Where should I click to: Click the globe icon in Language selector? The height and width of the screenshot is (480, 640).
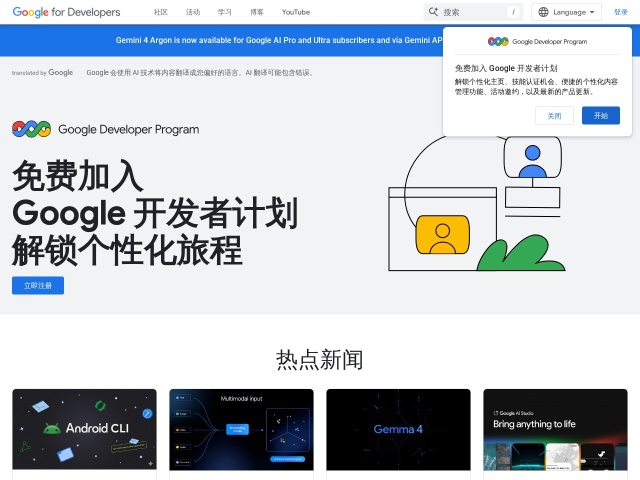point(543,12)
